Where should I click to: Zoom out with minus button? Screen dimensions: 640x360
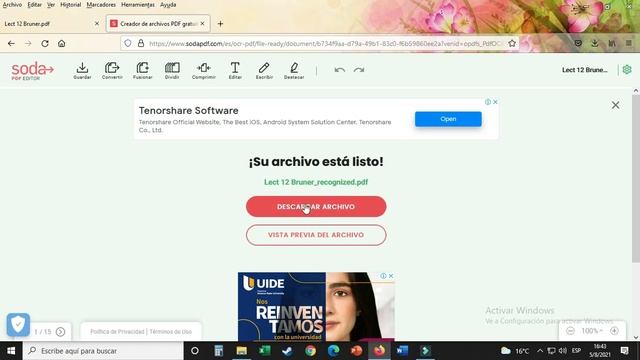click(571, 331)
